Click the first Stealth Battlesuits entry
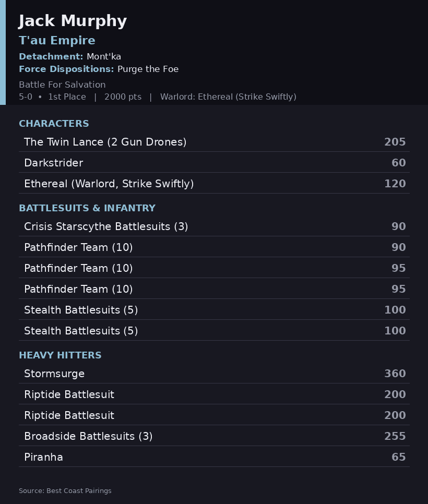The height and width of the screenshot is (504, 428). click(x=214, y=310)
